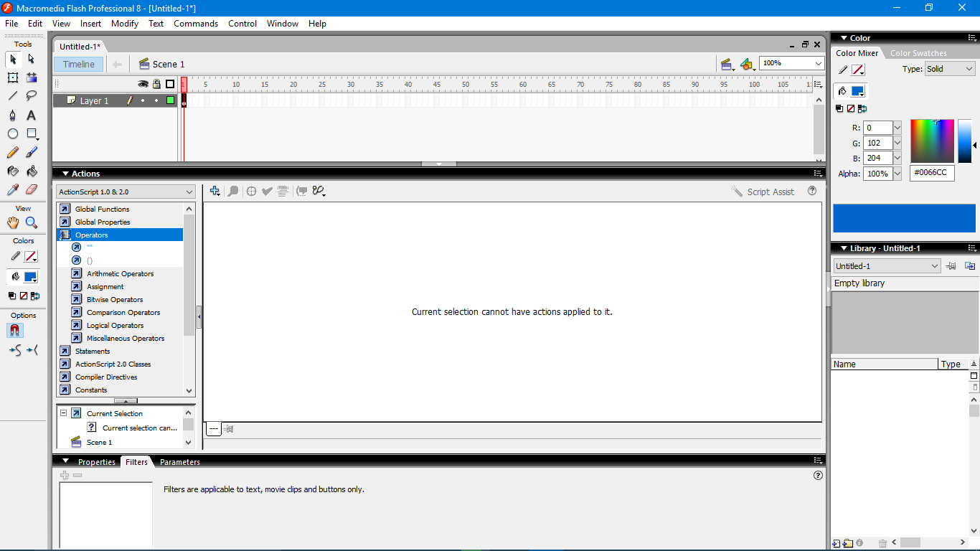Select the Hand tool

pos(13,222)
